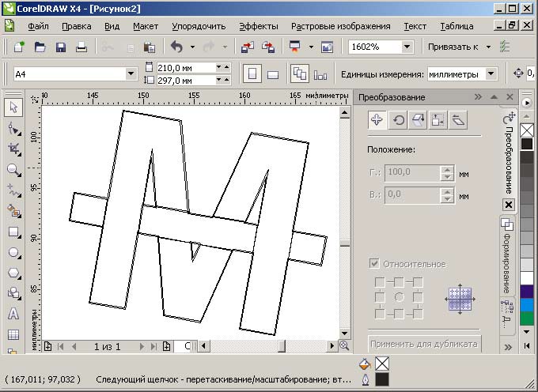Screen dimensions: 538x392
Task: Click the Привязать к snap button
Action: (460, 47)
